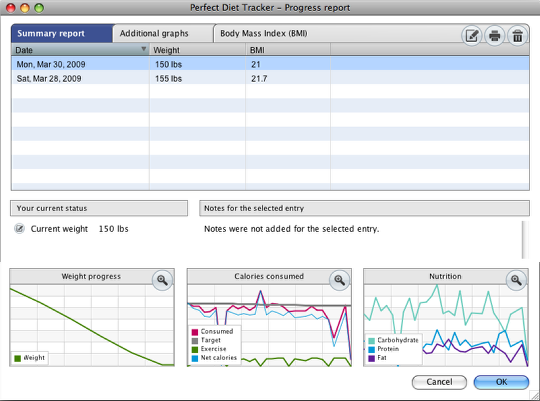Sort table by the BMI column header
This screenshot has height=401, width=540.
click(x=288, y=50)
